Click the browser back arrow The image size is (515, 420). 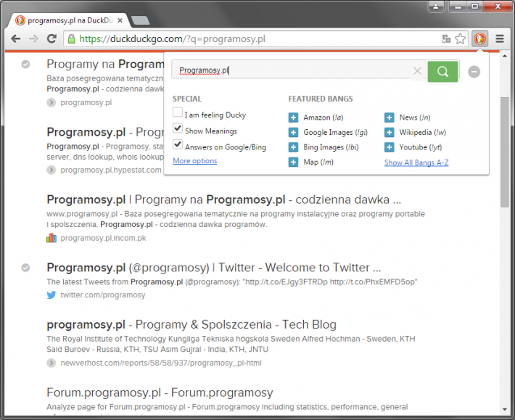15,38
